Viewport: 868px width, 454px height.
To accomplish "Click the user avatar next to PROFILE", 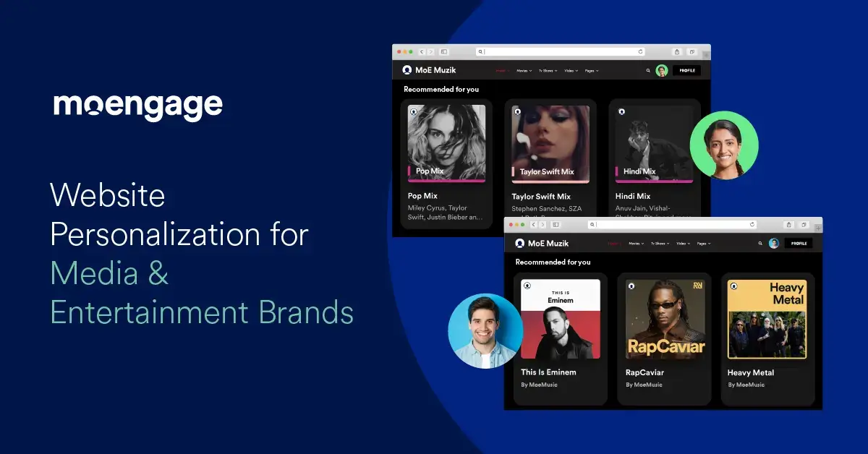I will [661, 69].
